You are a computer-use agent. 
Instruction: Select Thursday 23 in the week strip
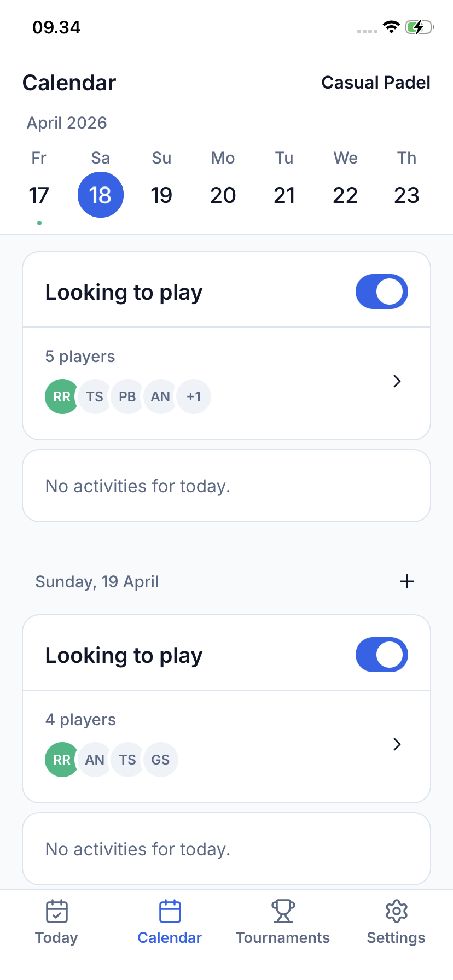click(406, 195)
